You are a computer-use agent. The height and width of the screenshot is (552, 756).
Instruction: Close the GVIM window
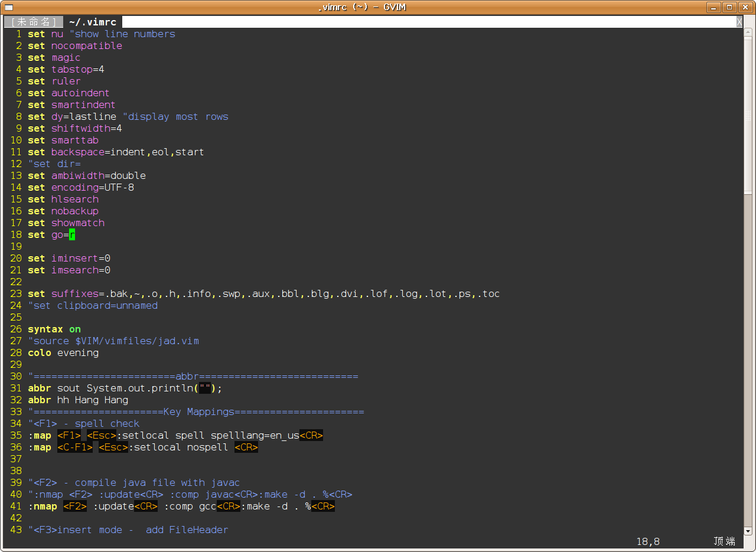pyautogui.click(x=745, y=7)
